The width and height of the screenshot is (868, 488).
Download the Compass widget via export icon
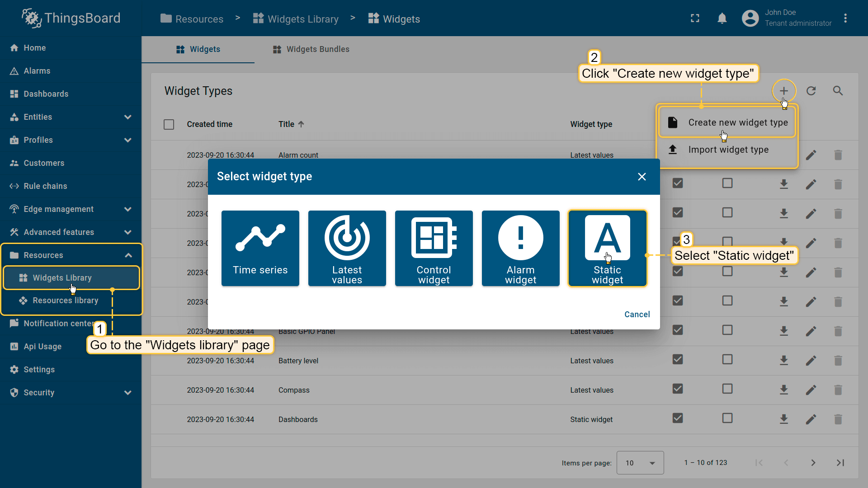[783, 389]
